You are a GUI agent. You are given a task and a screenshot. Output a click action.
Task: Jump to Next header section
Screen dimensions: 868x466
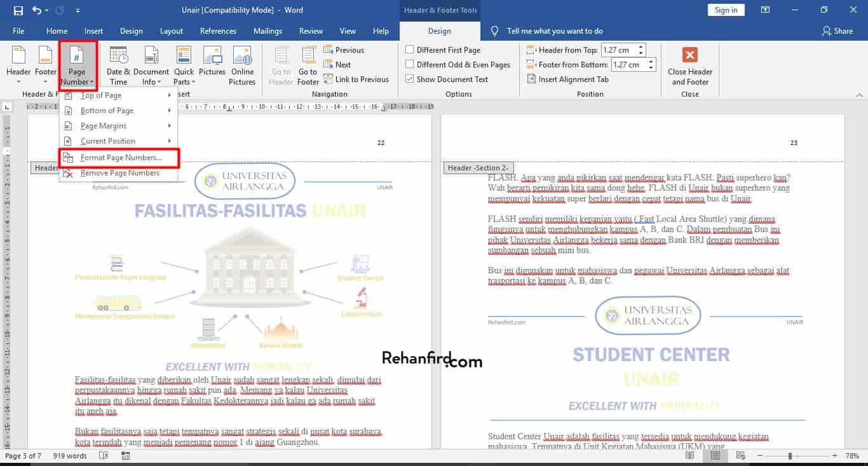point(337,65)
